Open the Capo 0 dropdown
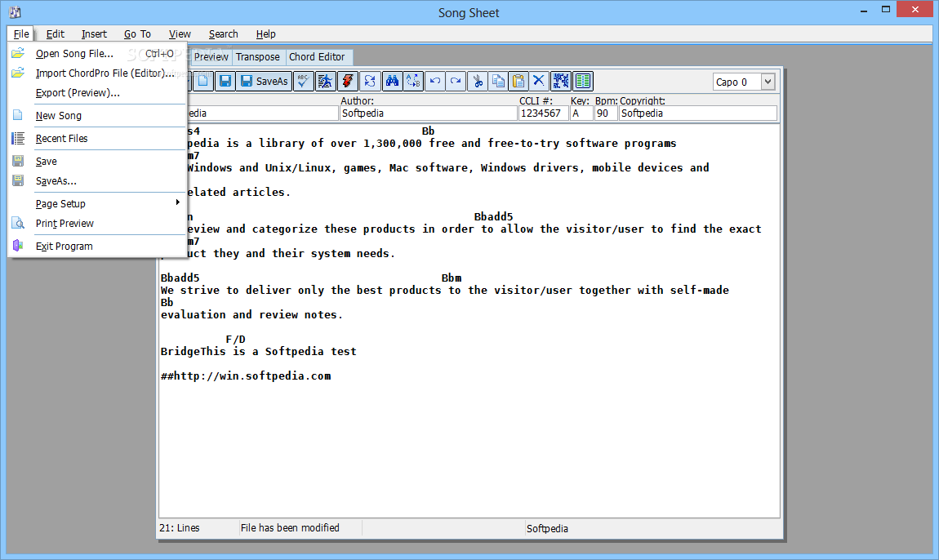Viewport: 939px width, 560px height. pos(768,82)
